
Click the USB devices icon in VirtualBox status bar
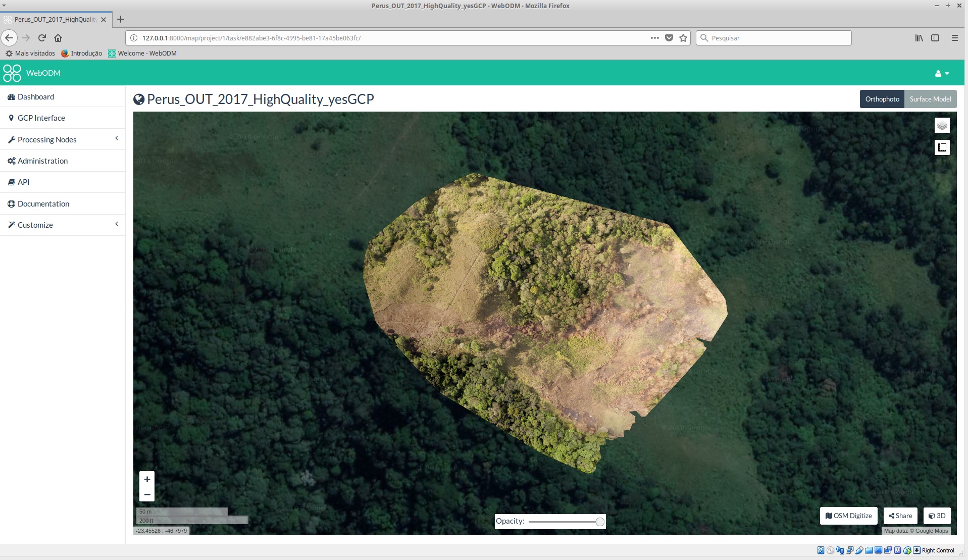[x=858, y=550]
